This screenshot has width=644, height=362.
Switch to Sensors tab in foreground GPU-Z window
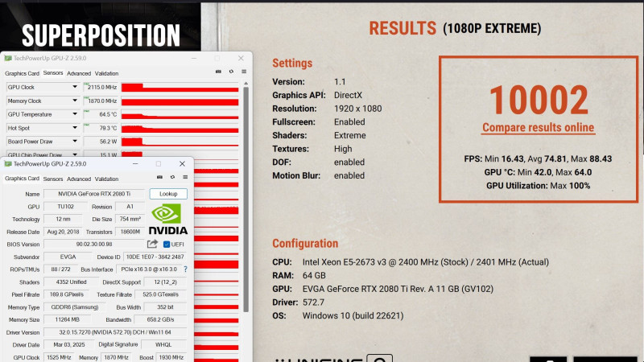[x=53, y=179]
